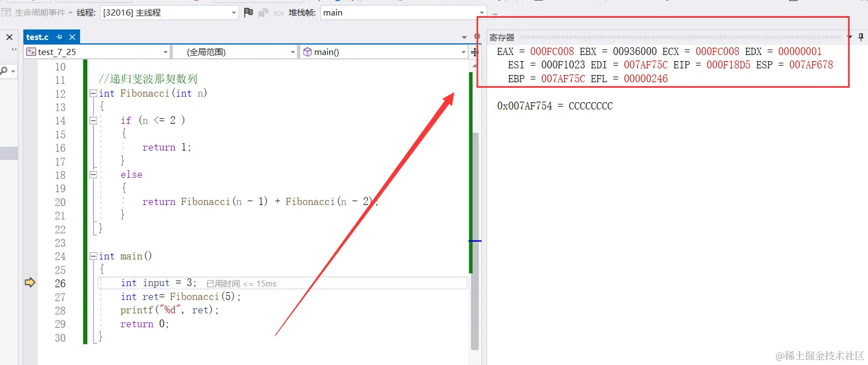The height and width of the screenshot is (365, 868).
Task: Pin the Registers window
Action: tap(861, 37)
